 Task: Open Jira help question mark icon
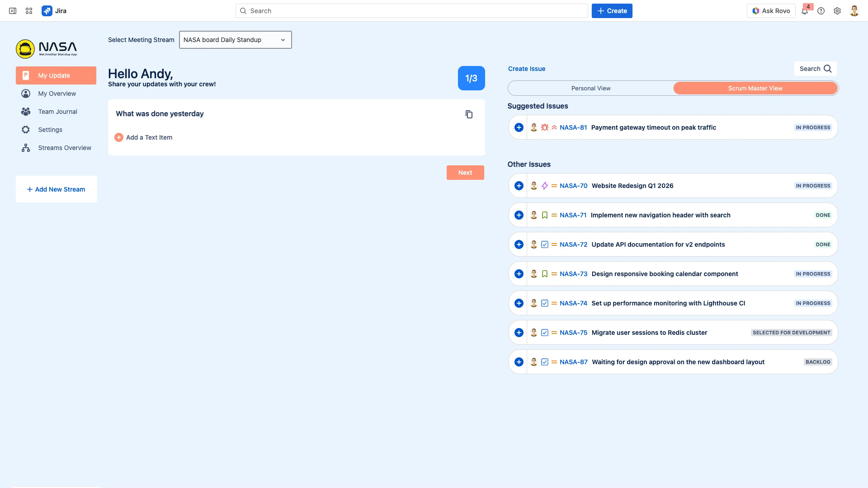[821, 11]
